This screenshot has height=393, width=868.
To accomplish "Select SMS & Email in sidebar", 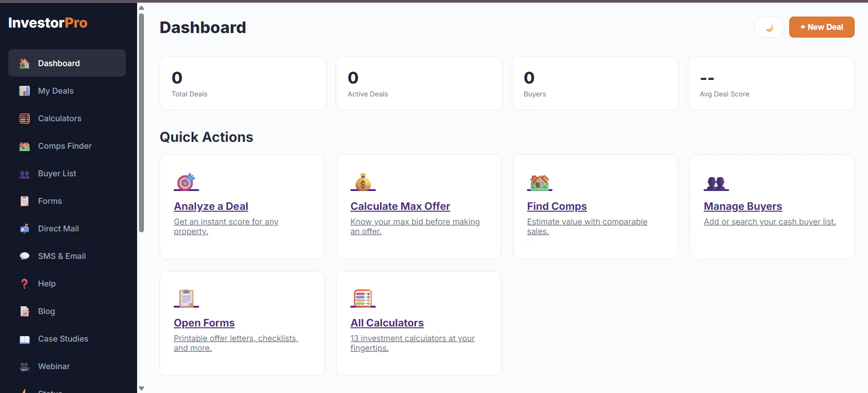I will click(x=67, y=256).
